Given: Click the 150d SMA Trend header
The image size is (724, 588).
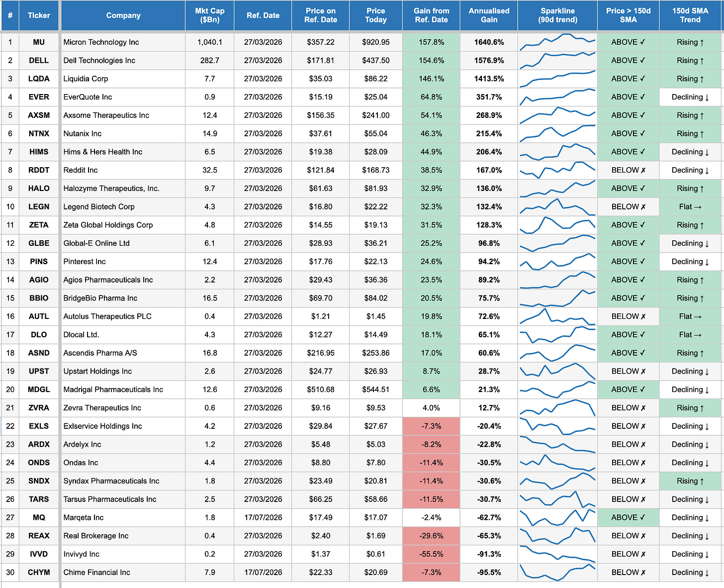Looking at the screenshot, I should coord(690,15).
